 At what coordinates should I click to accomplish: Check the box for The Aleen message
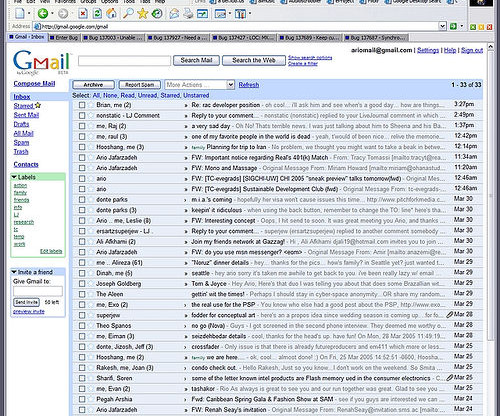point(82,294)
